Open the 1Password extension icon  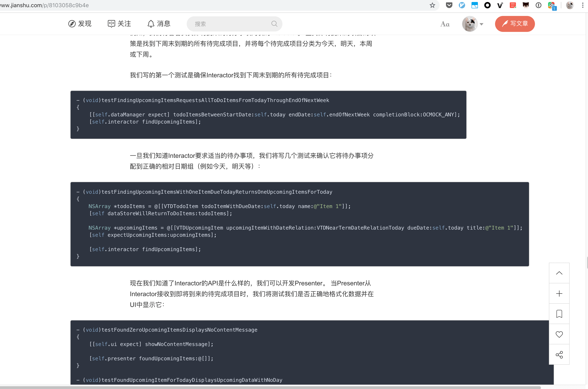click(539, 5)
